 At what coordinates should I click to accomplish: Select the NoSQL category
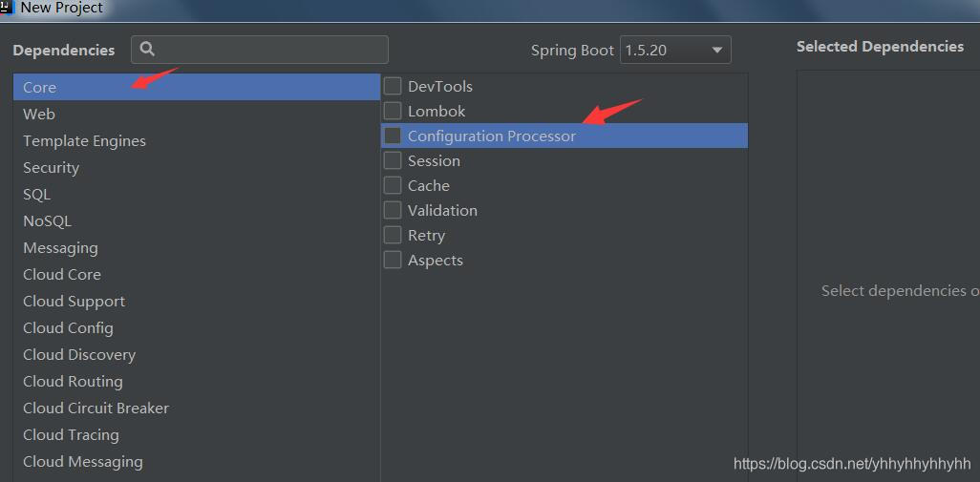click(47, 220)
